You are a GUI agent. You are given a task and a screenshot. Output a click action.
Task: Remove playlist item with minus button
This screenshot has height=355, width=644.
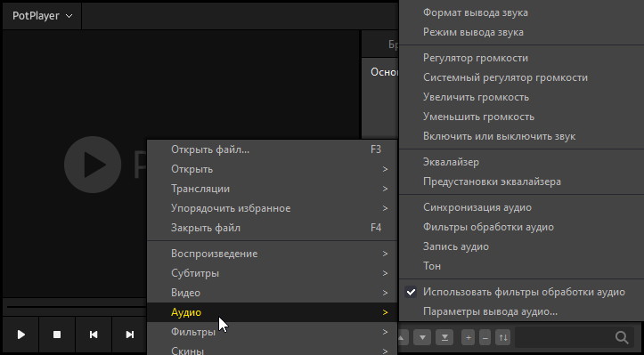(x=485, y=338)
